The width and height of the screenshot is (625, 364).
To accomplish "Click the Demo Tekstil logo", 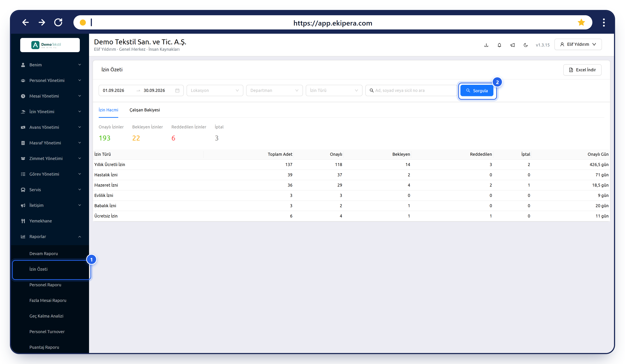I will click(x=50, y=45).
